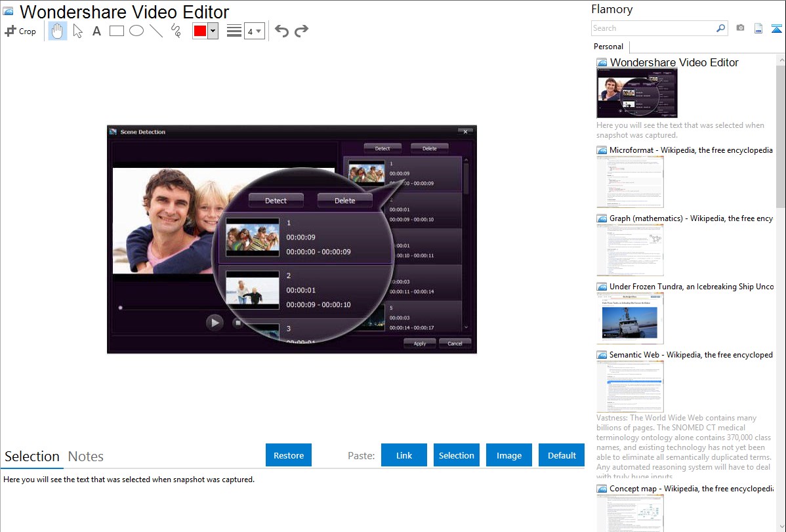Open the Personal tab in Flamory panel

coord(608,47)
